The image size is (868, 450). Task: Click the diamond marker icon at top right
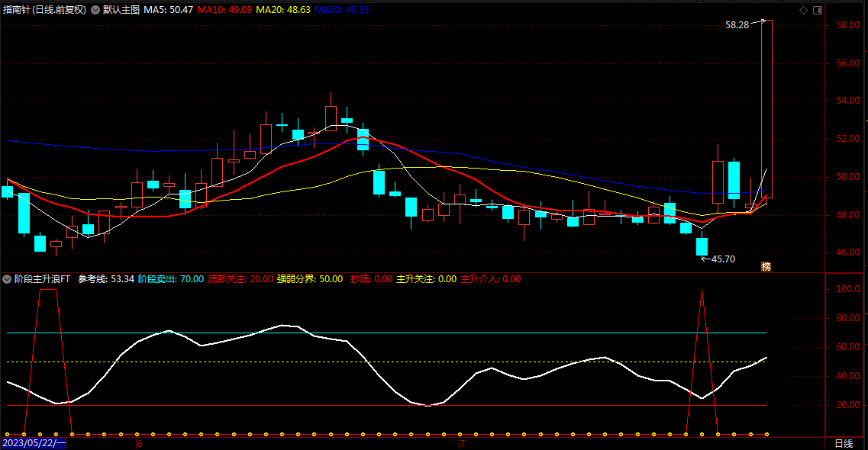point(803,10)
